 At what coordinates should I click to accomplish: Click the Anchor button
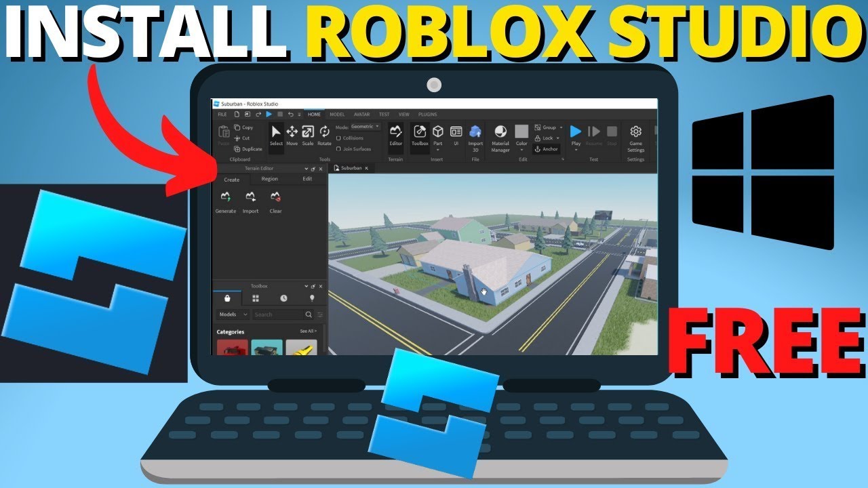coord(547,149)
